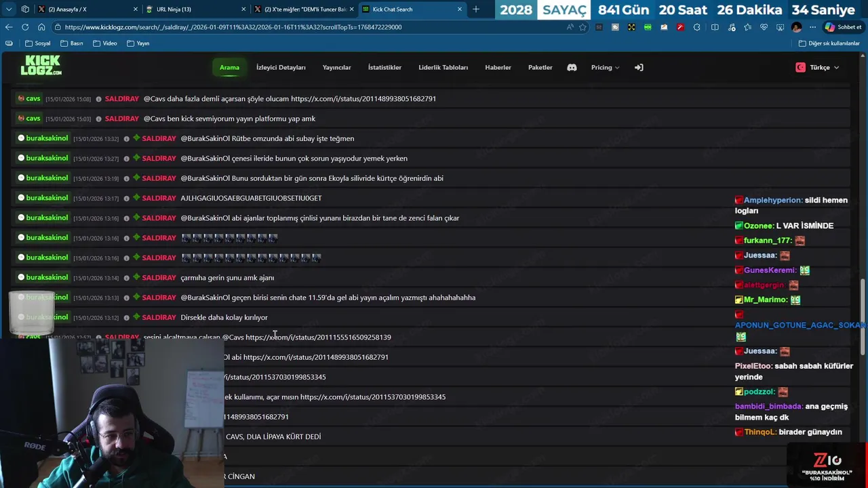The image size is (868, 488).
Task: Open Yayıncılar nav item
Action: (337, 67)
